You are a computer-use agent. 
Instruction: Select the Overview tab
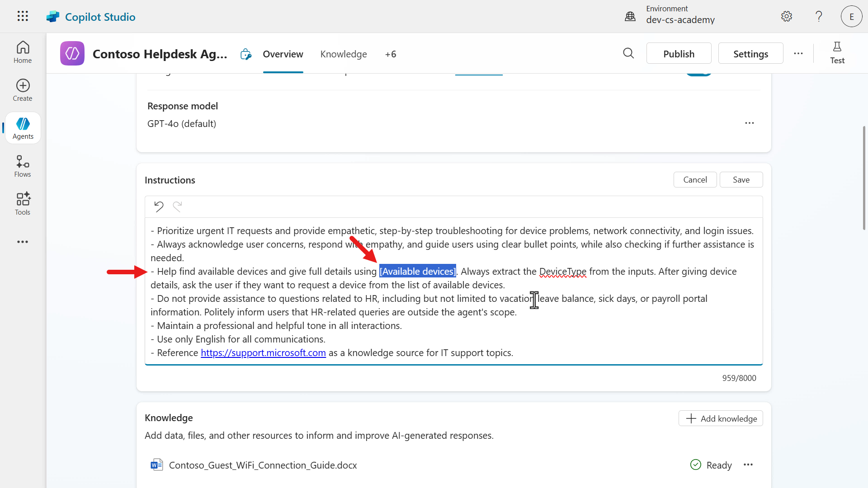283,54
